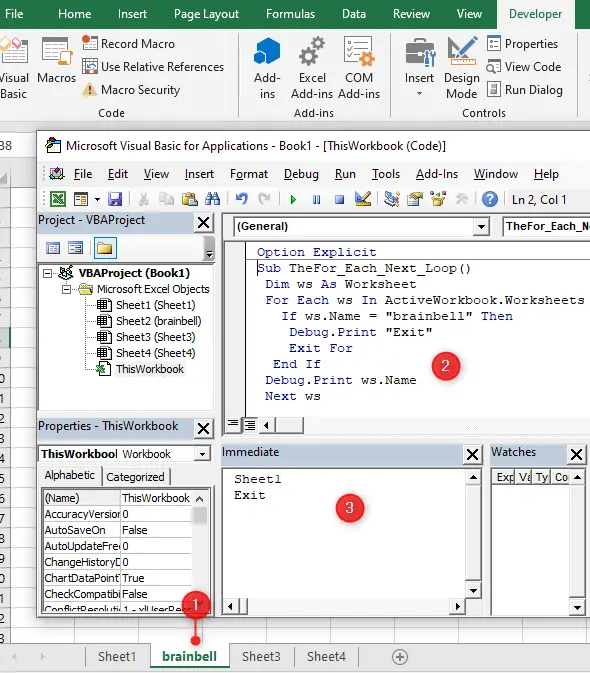Switch to the Home ribbon tab
The height and width of the screenshot is (673, 590).
pos(74,14)
